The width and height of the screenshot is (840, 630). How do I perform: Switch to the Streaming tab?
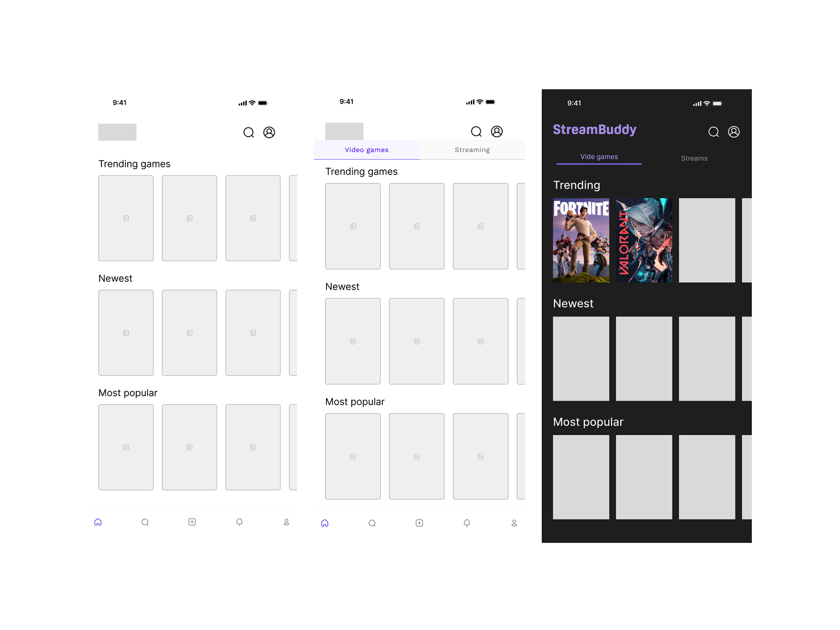point(472,150)
